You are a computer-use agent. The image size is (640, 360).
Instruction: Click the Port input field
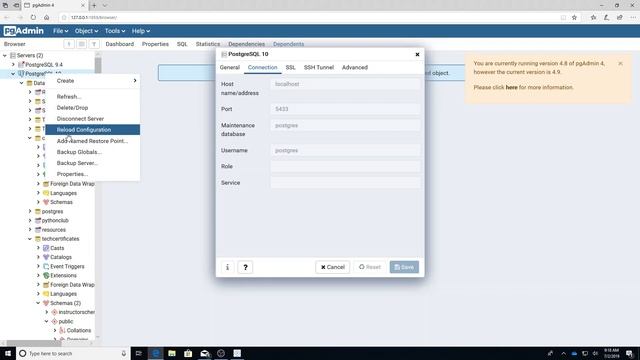coord(345,109)
